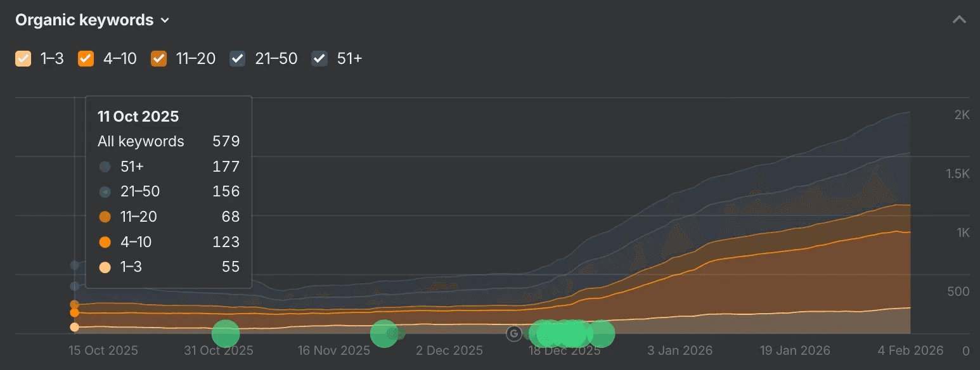
Task: Click the All keywords label in tooltip
Action: (141, 141)
